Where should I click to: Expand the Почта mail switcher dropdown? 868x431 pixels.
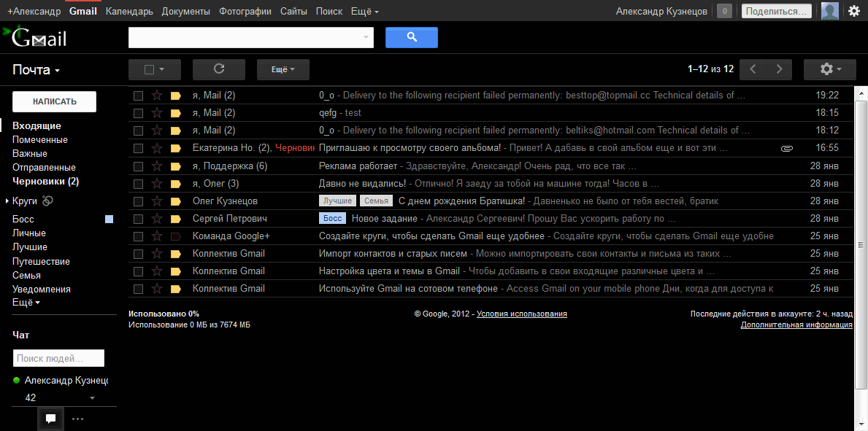pyautogui.click(x=36, y=70)
